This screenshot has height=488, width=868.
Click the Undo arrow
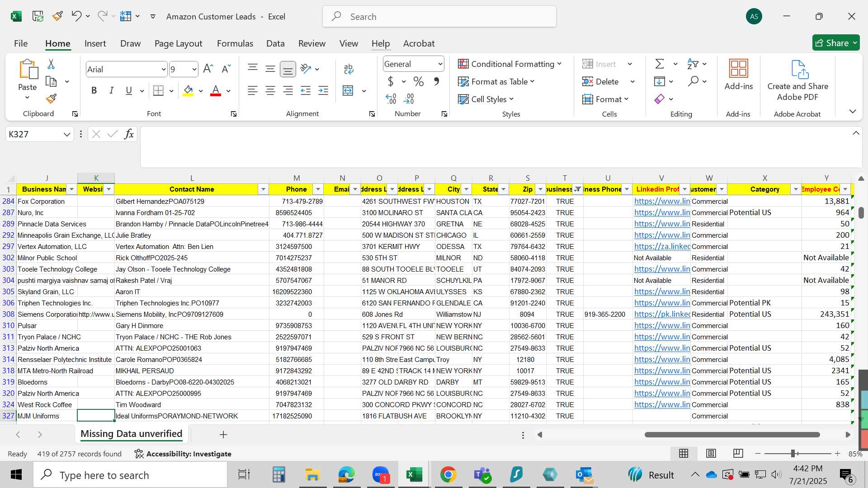pos(76,16)
